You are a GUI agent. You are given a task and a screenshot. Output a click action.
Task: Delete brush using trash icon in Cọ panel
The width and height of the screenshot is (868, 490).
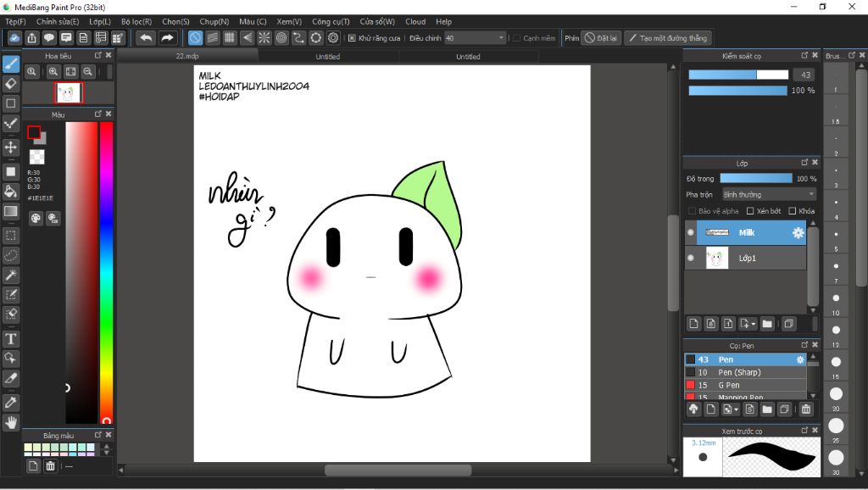(x=806, y=409)
